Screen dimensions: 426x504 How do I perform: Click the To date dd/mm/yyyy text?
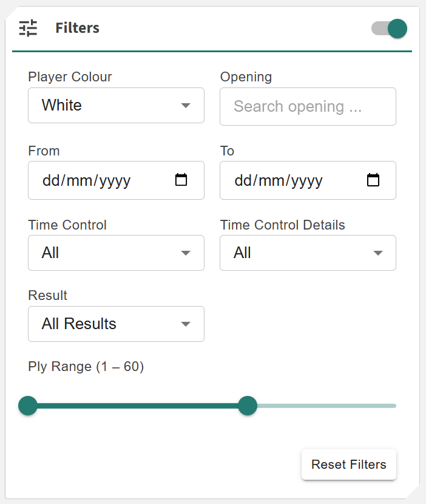tap(278, 180)
